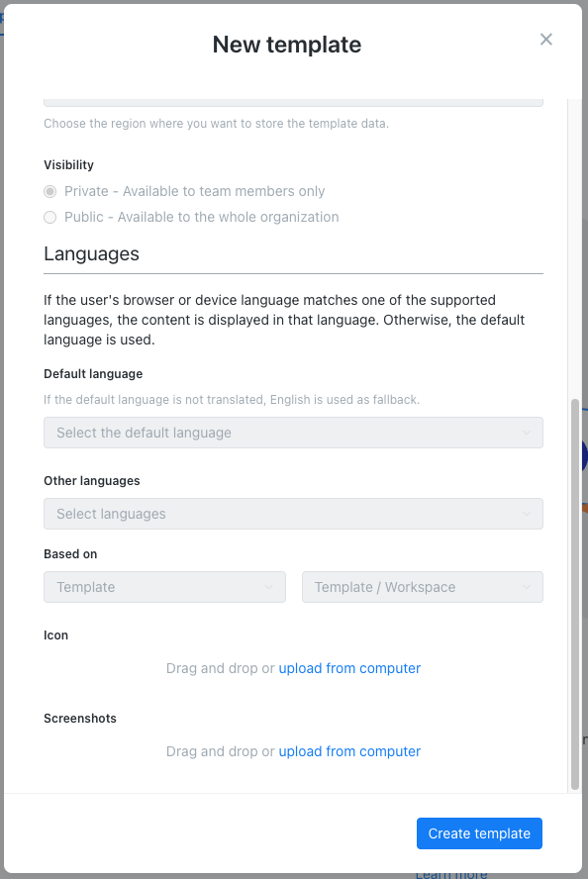Click the chevron of the Template / Workspace dropdown
This screenshot has height=879, width=588.
(527, 587)
